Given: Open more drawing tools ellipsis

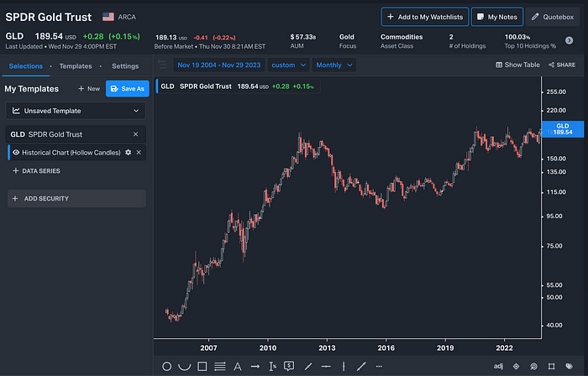Looking at the screenshot, I should coord(379,366).
